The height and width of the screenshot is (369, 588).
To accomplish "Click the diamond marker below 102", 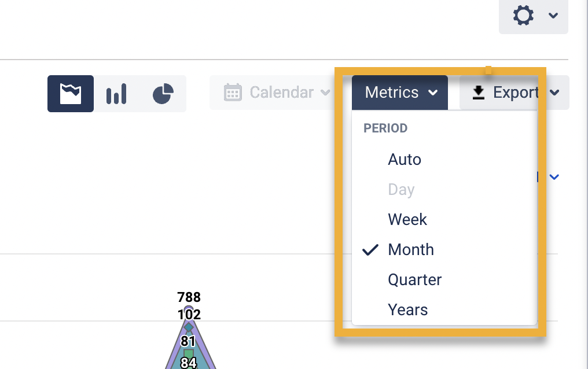I will pos(189,327).
